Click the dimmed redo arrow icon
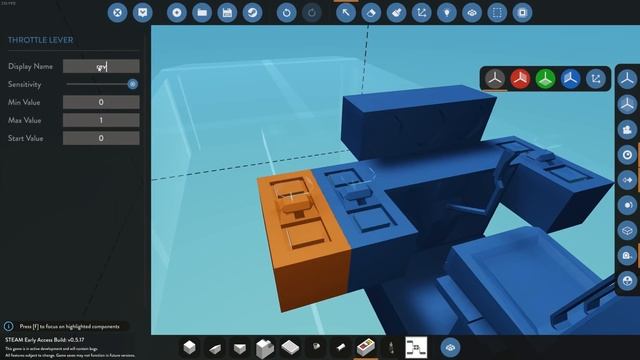Viewport: 640px width, 360px height. tap(312, 13)
